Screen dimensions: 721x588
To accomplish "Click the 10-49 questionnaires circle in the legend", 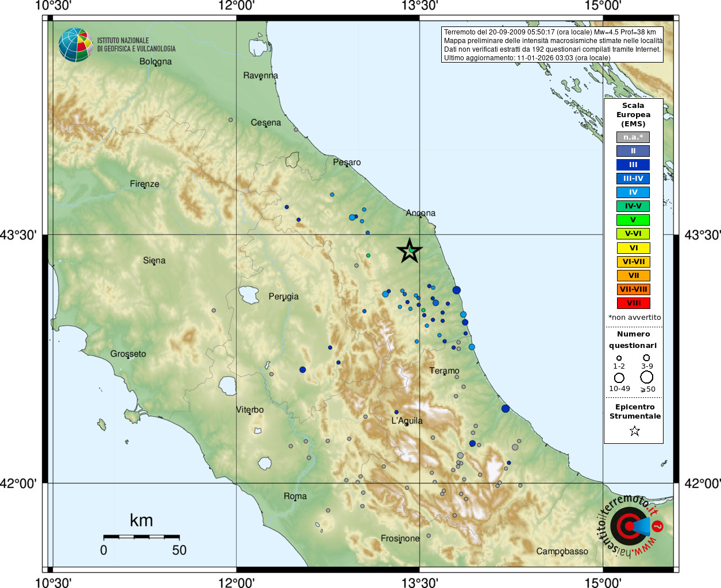I will (619, 378).
